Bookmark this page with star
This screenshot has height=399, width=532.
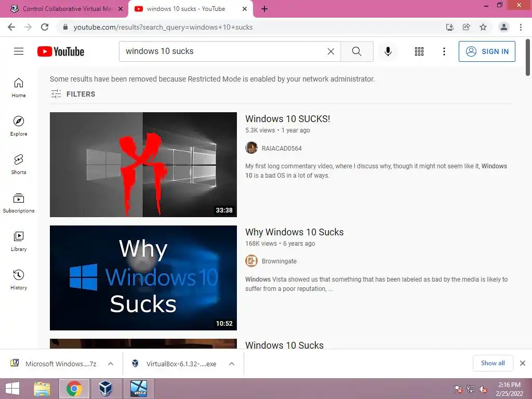(483, 27)
